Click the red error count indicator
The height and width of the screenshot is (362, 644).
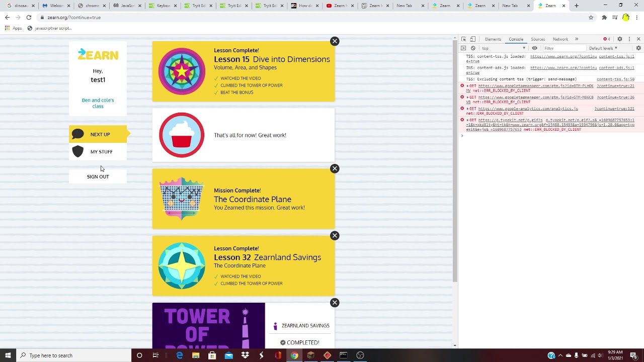[x=607, y=39]
